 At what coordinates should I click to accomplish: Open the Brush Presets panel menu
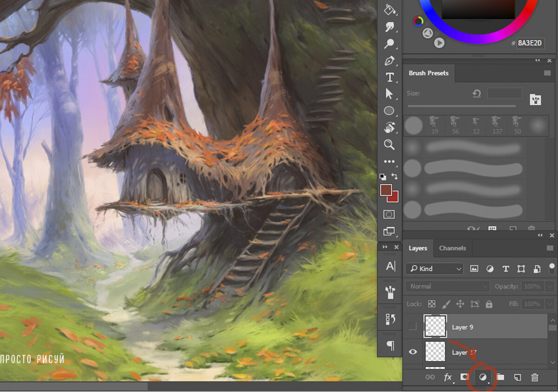[547, 73]
